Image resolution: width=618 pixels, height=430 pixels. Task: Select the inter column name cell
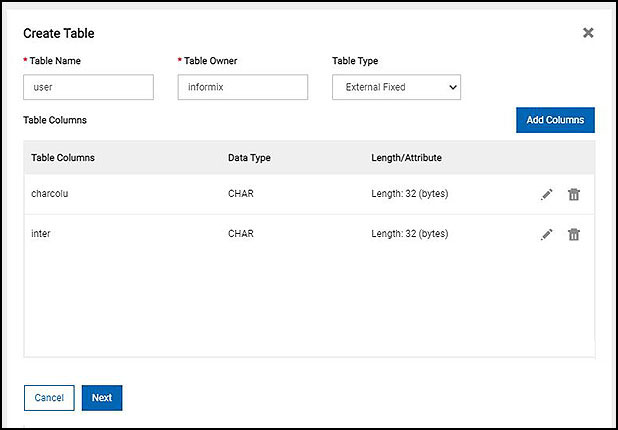click(43, 234)
